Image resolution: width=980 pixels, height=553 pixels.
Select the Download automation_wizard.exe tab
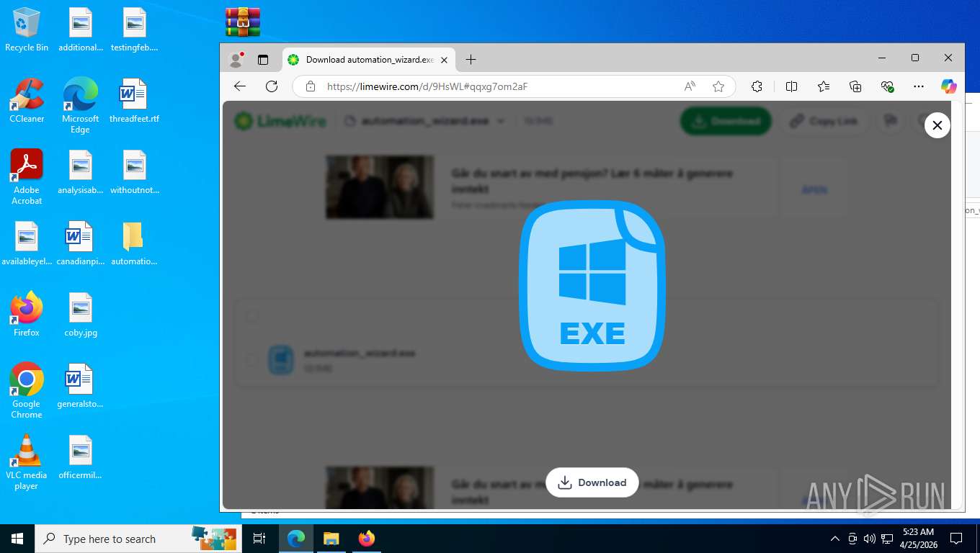click(x=369, y=60)
